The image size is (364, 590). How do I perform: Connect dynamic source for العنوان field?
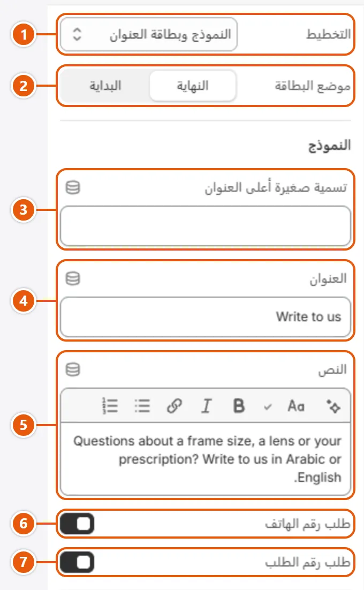[x=73, y=278]
